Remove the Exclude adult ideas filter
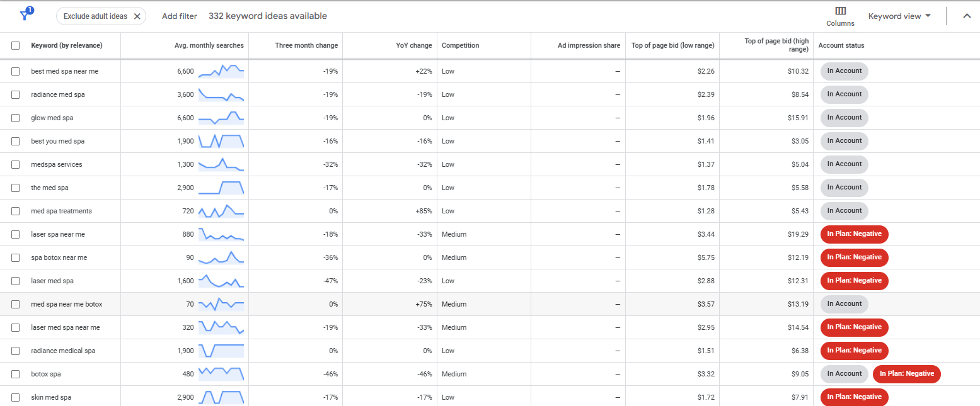Screen dimensions: 980x406 (137, 16)
